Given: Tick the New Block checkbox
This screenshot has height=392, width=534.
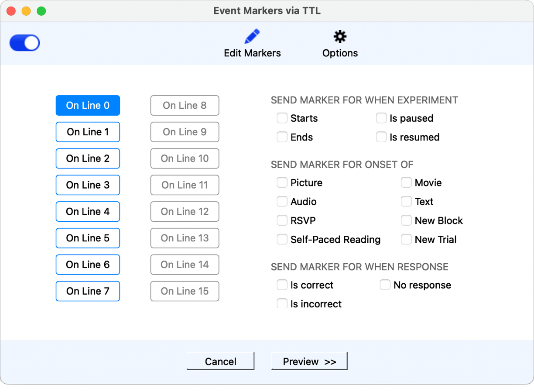Looking at the screenshot, I should tap(406, 220).
